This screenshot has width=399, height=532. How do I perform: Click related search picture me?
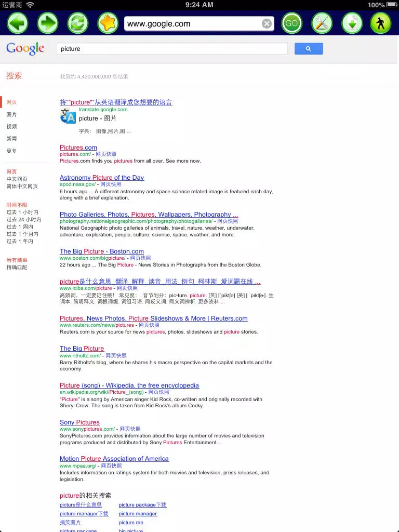(x=131, y=523)
